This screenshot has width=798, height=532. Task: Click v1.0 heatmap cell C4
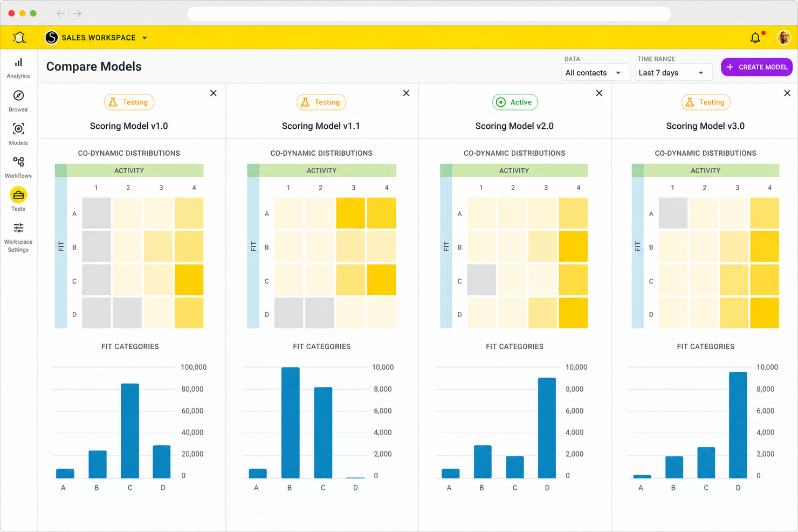[x=189, y=280]
